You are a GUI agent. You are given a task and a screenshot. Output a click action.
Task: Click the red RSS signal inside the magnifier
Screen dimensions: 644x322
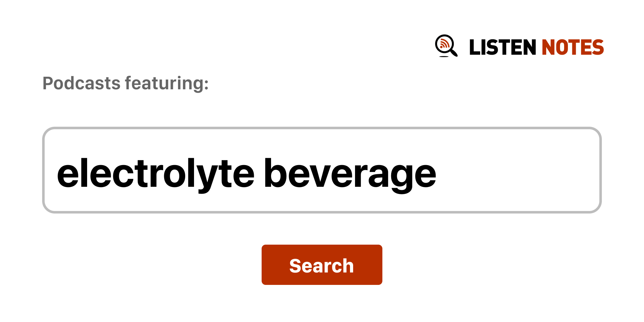click(x=444, y=44)
